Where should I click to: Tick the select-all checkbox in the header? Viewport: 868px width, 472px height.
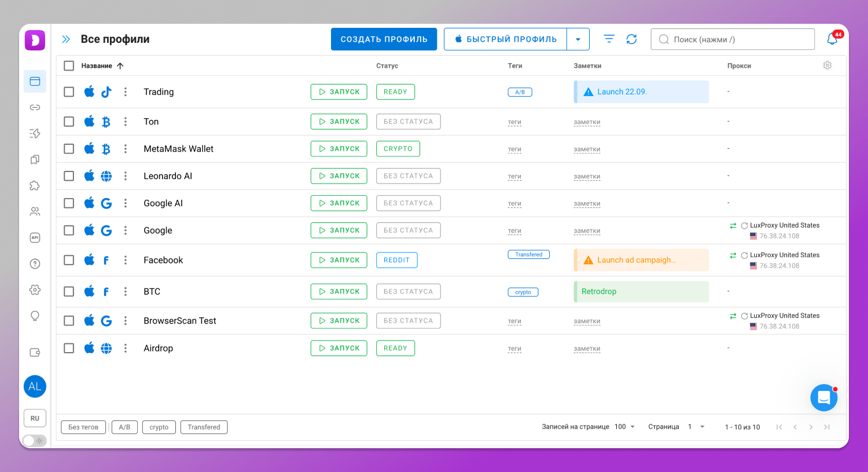point(69,65)
